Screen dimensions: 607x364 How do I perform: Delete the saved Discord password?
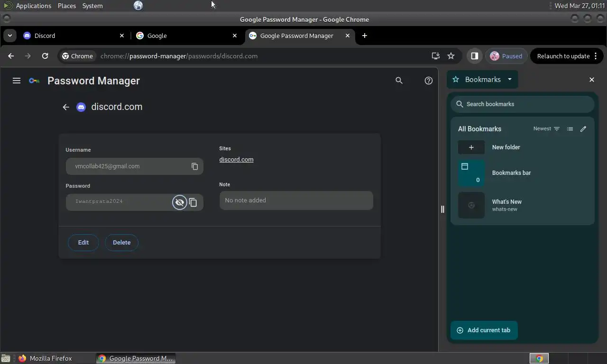click(121, 242)
